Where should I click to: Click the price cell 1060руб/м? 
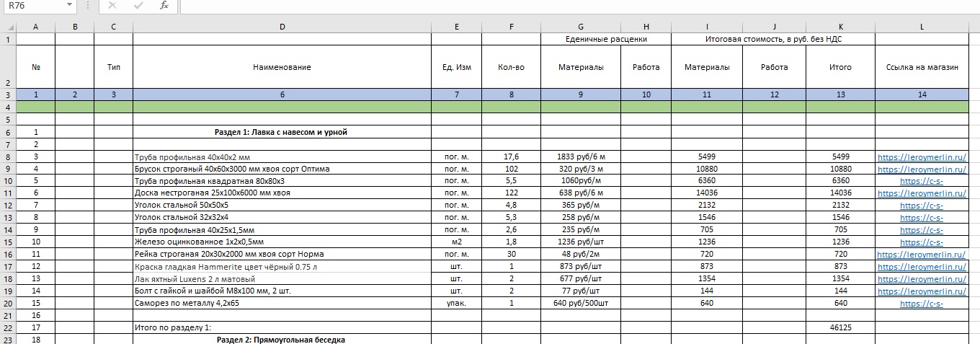tap(581, 181)
